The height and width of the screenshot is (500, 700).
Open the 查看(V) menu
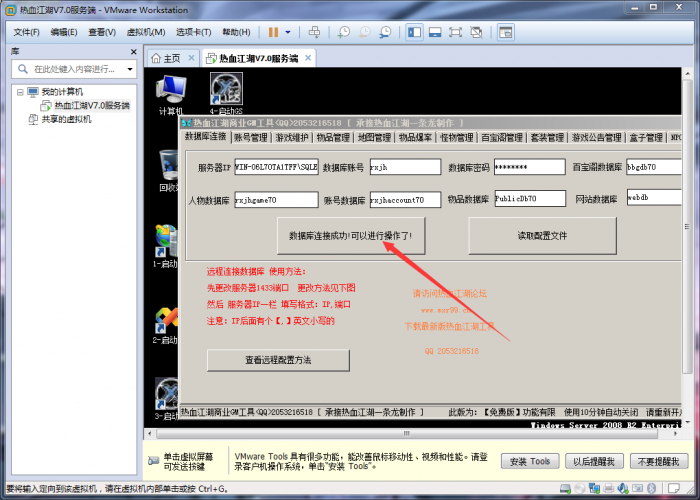pos(102,32)
